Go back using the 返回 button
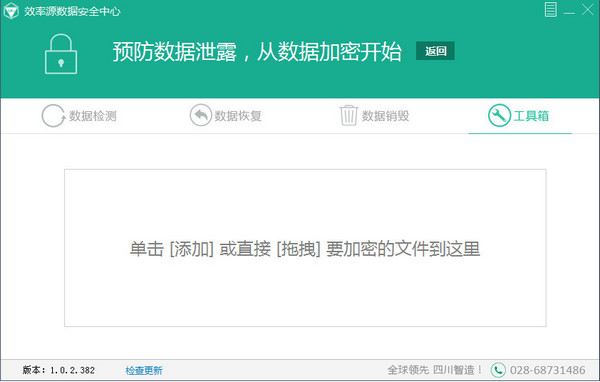 (x=435, y=51)
